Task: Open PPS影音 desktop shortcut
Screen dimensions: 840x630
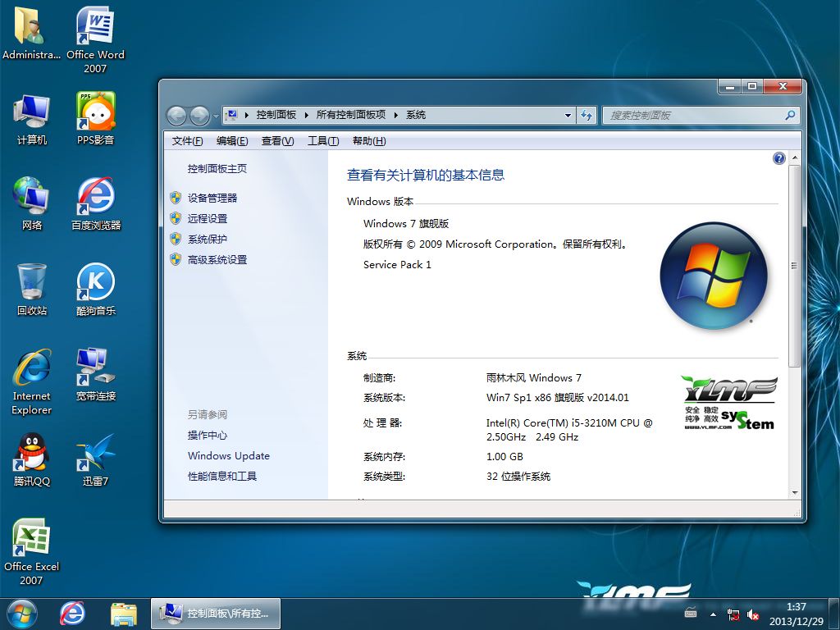Action: click(95, 119)
